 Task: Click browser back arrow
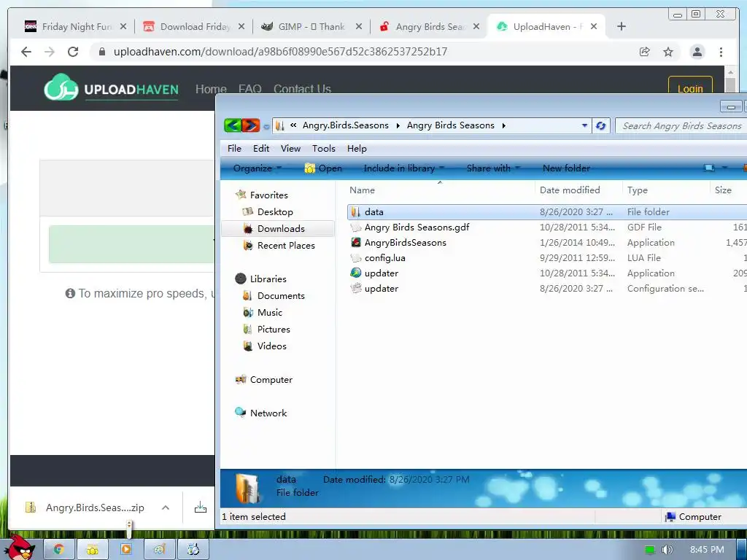(26, 52)
